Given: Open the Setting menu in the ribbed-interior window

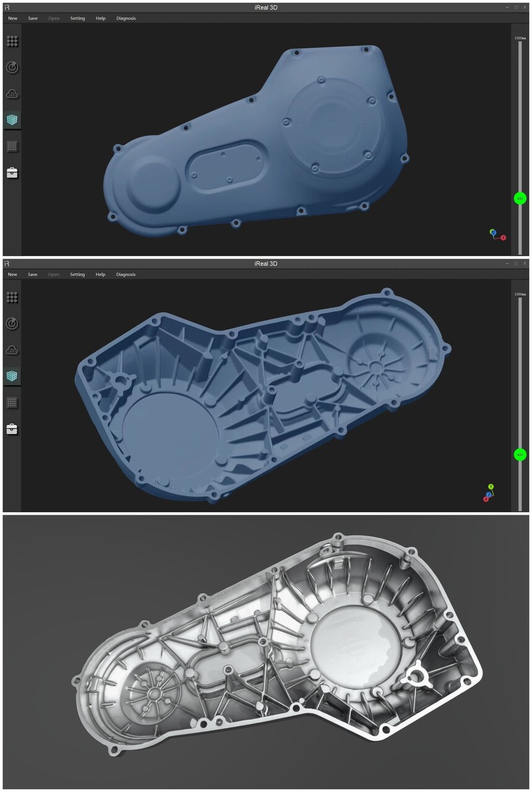Looking at the screenshot, I should (x=77, y=275).
